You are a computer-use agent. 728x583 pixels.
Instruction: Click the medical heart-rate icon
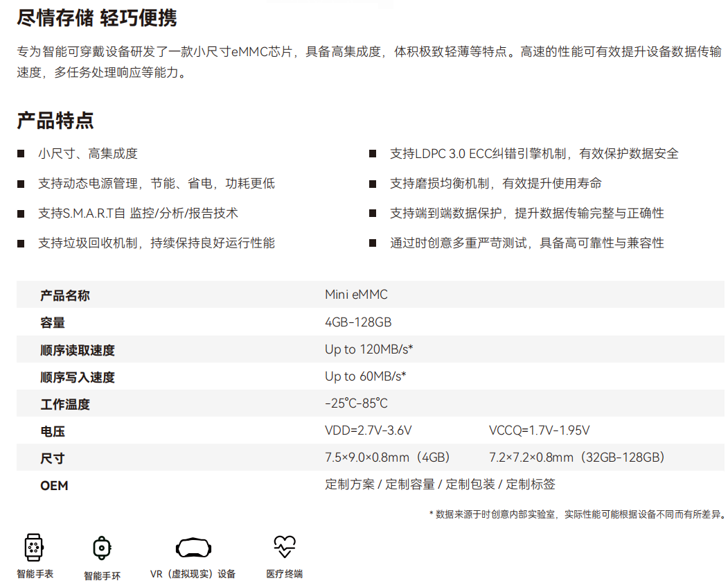coord(284,547)
